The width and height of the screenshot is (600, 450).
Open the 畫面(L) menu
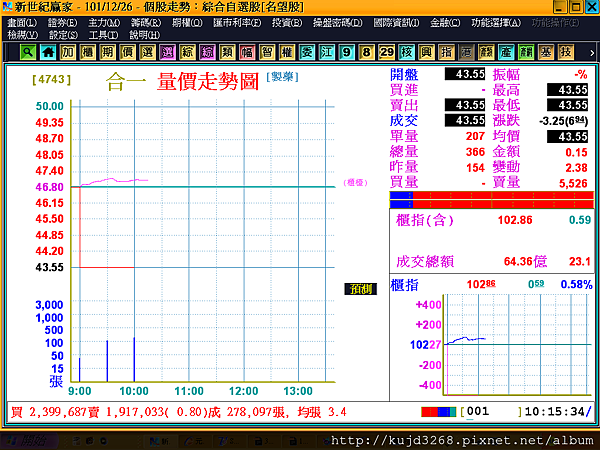tap(22, 23)
